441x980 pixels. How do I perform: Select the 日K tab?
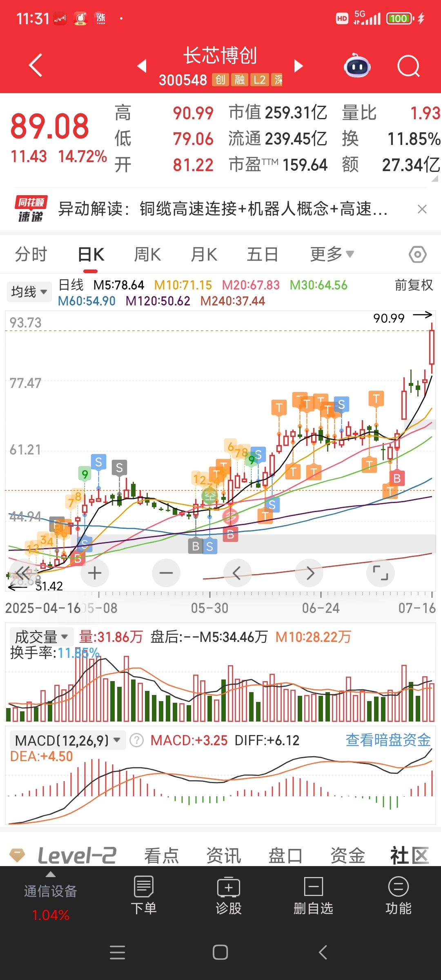coord(91,254)
